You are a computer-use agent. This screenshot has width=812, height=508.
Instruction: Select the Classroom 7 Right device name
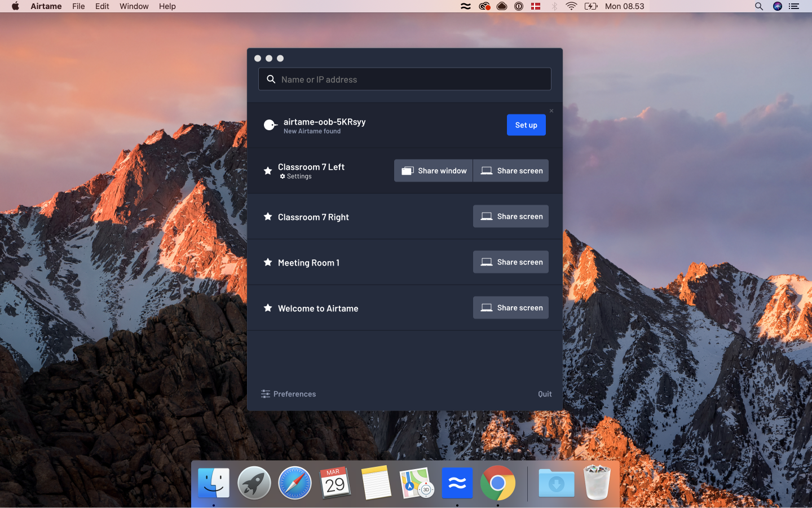tap(314, 217)
